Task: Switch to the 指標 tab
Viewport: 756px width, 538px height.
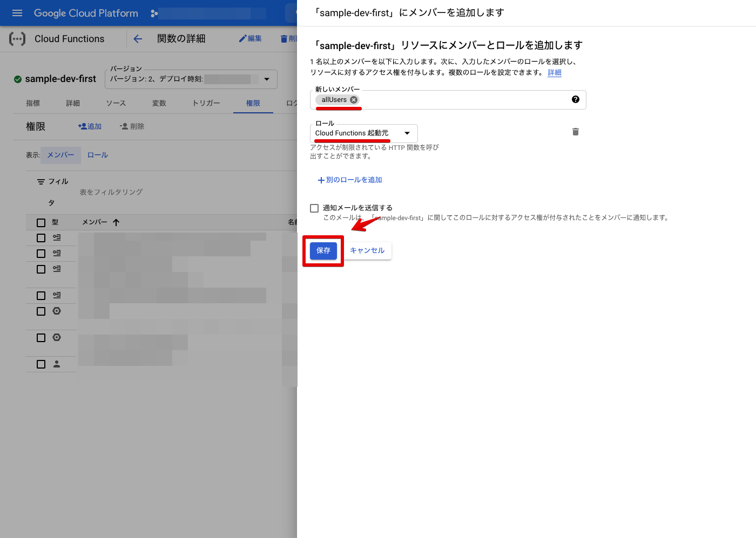Action: (x=33, y=103)
